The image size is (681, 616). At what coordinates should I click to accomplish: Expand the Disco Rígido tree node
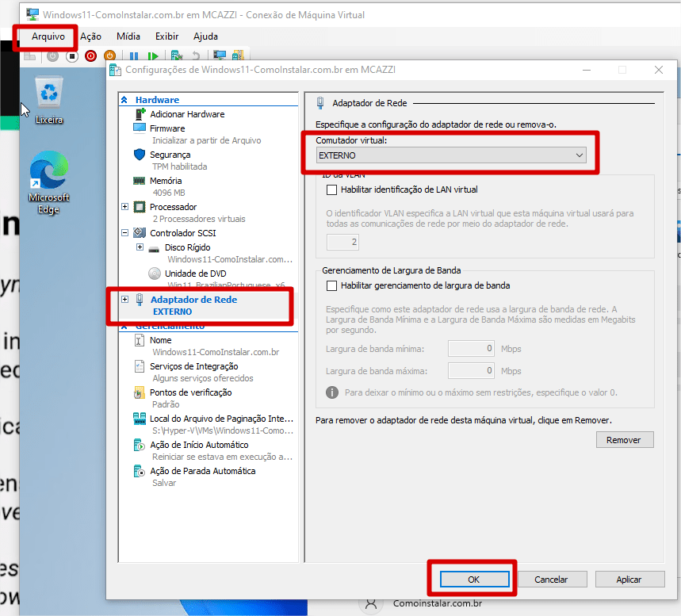tap(140, 247)
